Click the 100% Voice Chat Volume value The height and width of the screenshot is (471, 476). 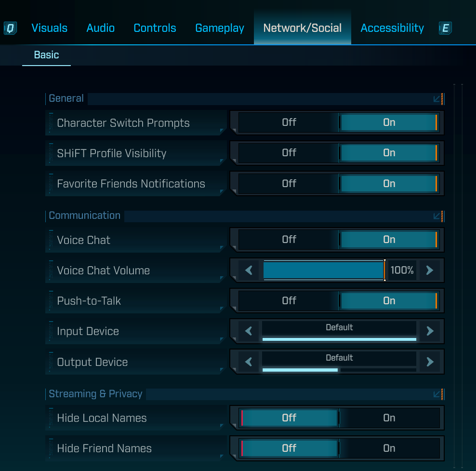tap(402, 270)
